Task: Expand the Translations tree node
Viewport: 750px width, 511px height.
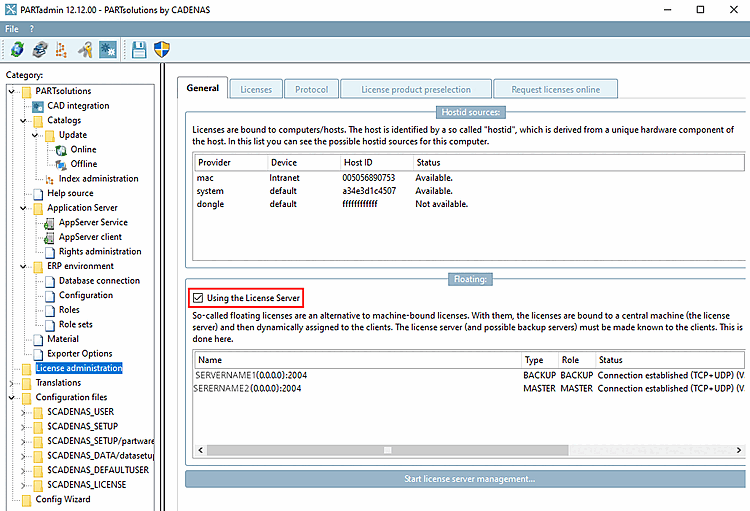Action: pyautogui.click(x=11, y=383)
